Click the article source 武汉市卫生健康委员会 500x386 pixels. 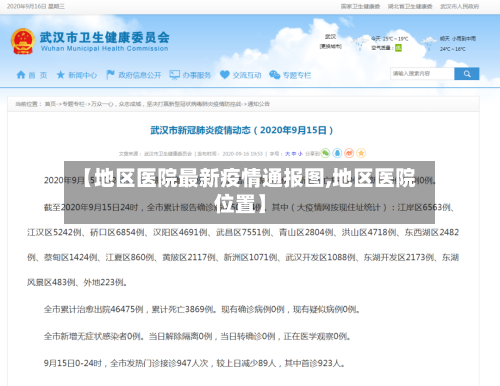(168, 154)
